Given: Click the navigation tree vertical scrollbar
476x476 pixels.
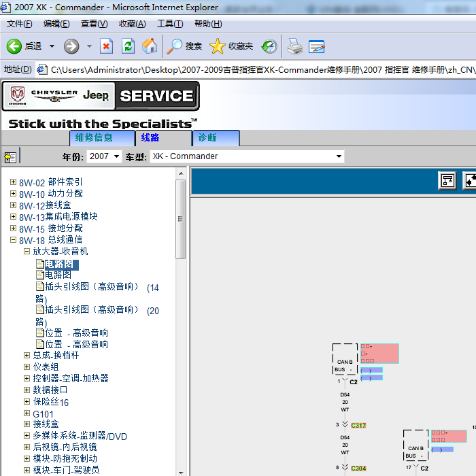Looking at the screenshot, I should pos(180,218).
